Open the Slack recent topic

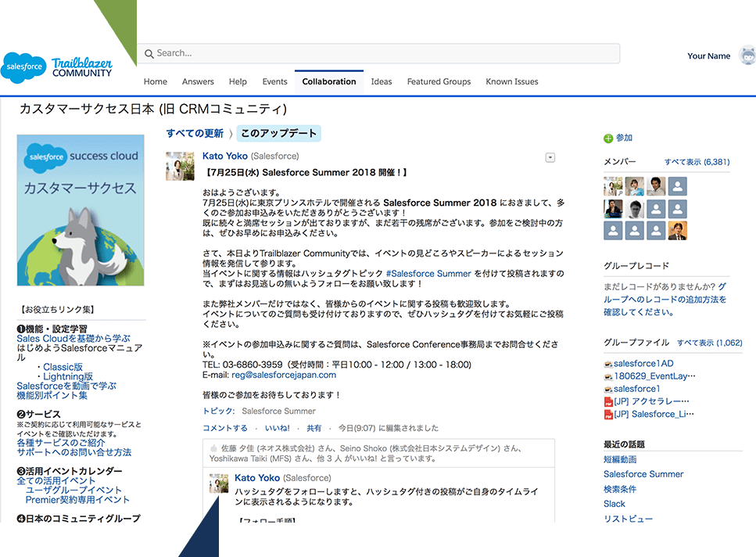614,504
